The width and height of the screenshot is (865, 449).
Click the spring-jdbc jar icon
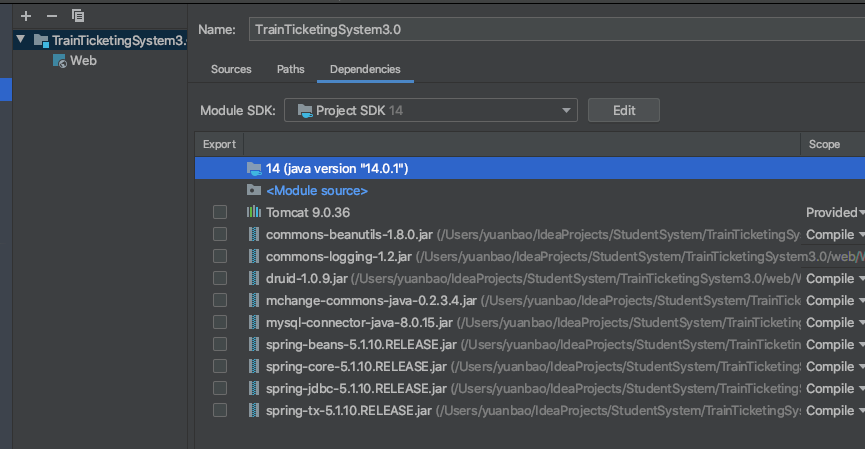(x=254, y=389)
